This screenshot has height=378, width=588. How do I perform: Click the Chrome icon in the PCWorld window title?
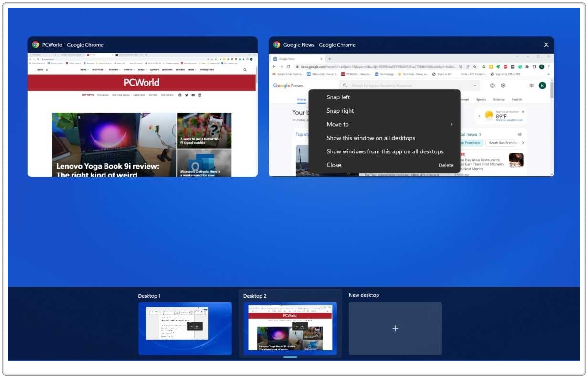click(35, 45)
